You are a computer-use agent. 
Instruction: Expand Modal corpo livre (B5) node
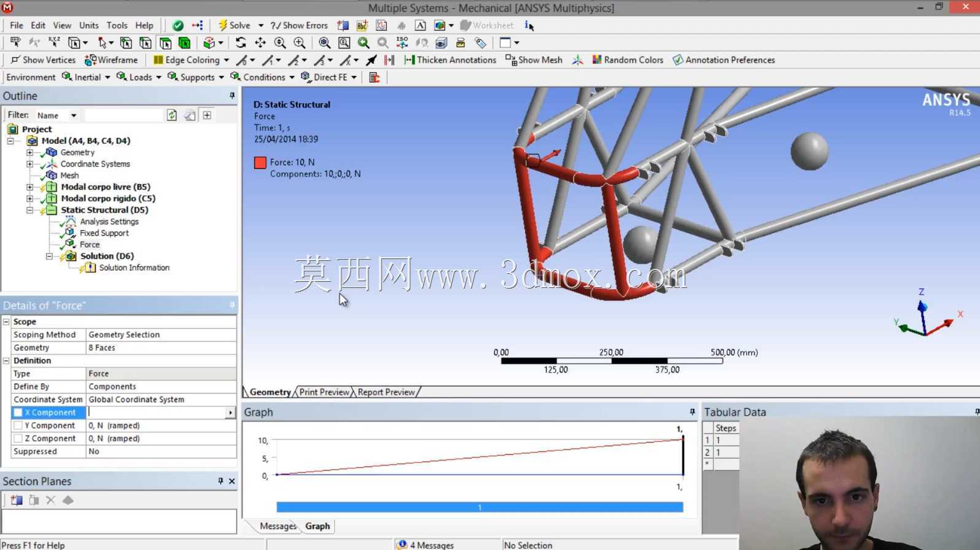click(29, 187)
